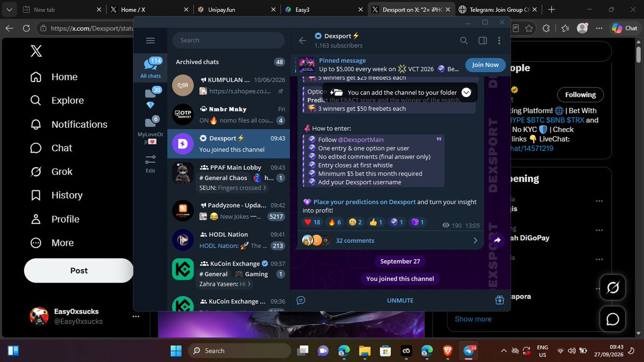The width and height of the screenshot is (644, 362).
Task: Open the Telegram hamburger main menu
Action: [x=150, y=41]
